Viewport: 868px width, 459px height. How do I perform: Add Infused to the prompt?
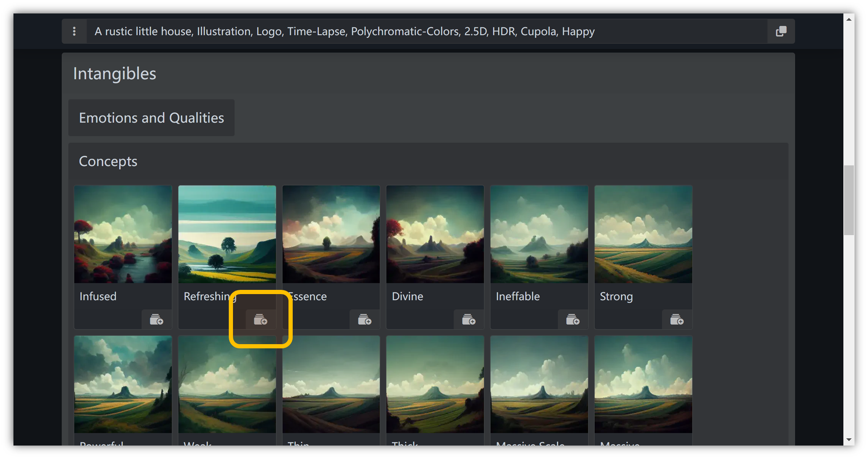pyautogui.click(x=156, y=320)
